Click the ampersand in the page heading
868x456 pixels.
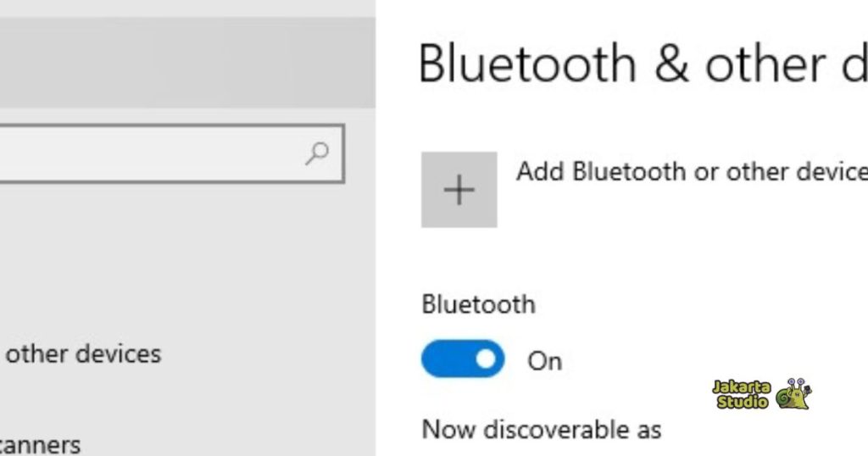(x=671, y=64)
